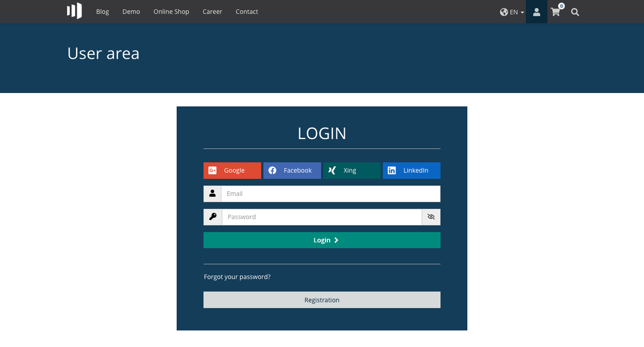
Task: Click the search magnifier icon
Action: [574, 12]
